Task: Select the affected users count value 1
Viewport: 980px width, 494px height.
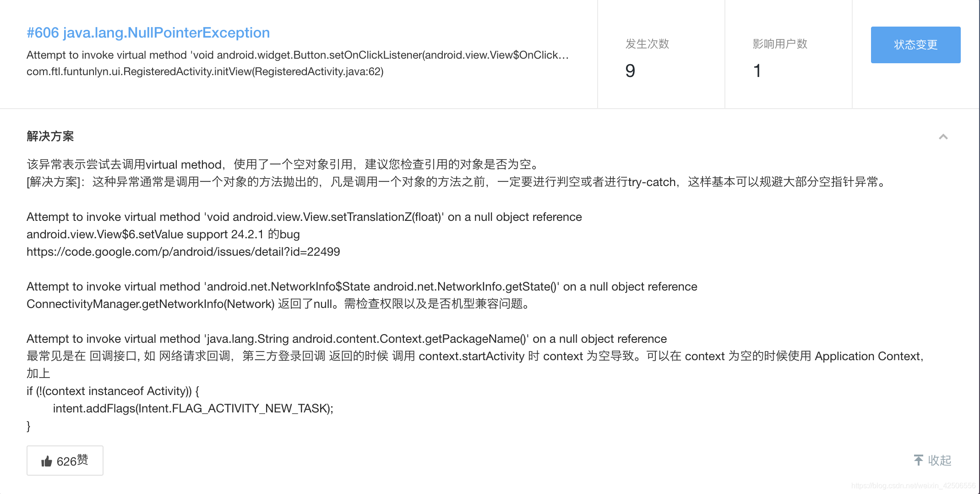Action: pyautogui.click(x=758, y=71)
